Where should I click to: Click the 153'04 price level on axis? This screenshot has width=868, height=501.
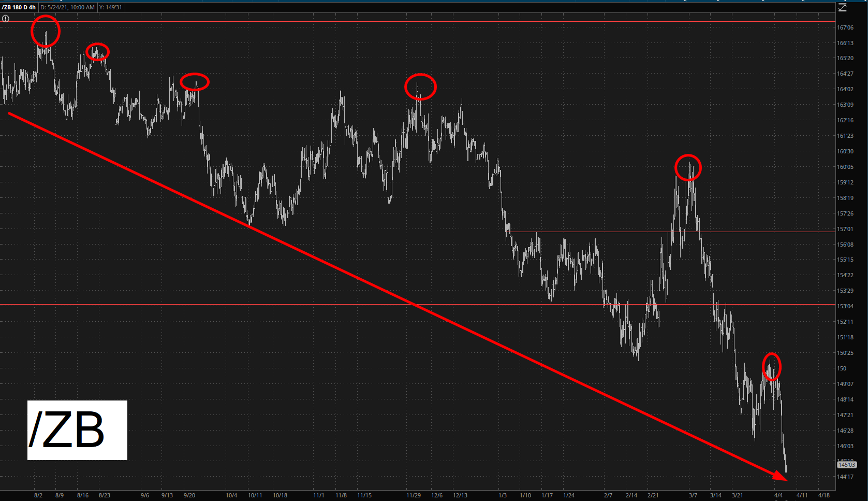[x=845, y=306]
